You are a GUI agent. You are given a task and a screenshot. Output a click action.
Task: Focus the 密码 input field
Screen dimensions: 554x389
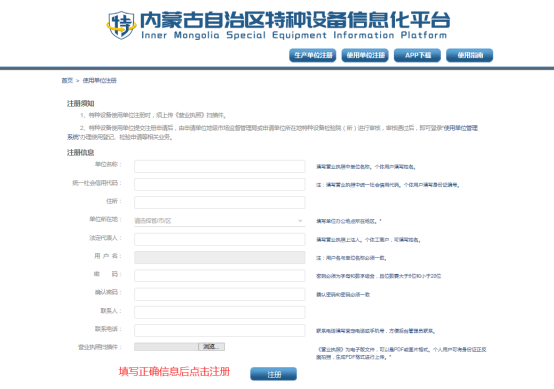pos(220,276)
